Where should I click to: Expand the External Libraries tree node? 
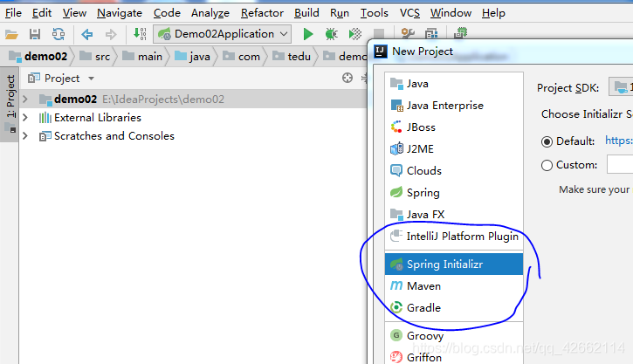(25, 118)
